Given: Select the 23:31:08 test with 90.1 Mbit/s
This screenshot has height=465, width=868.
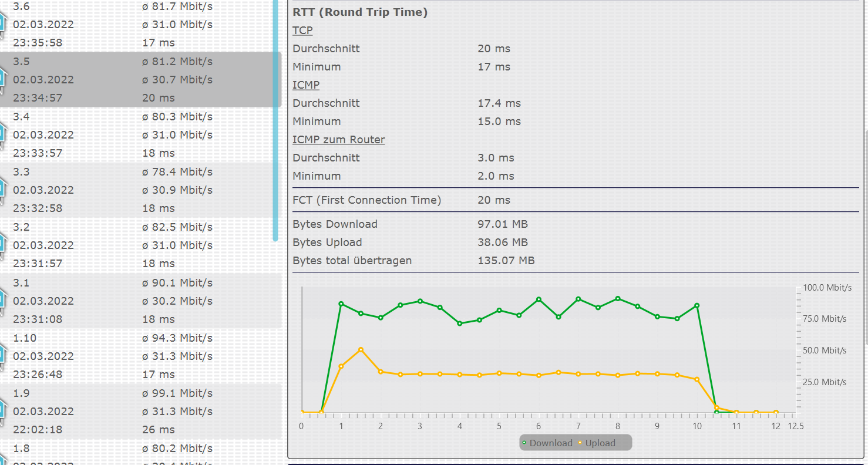Looking at the screenshot, I should tap(117, 301).
